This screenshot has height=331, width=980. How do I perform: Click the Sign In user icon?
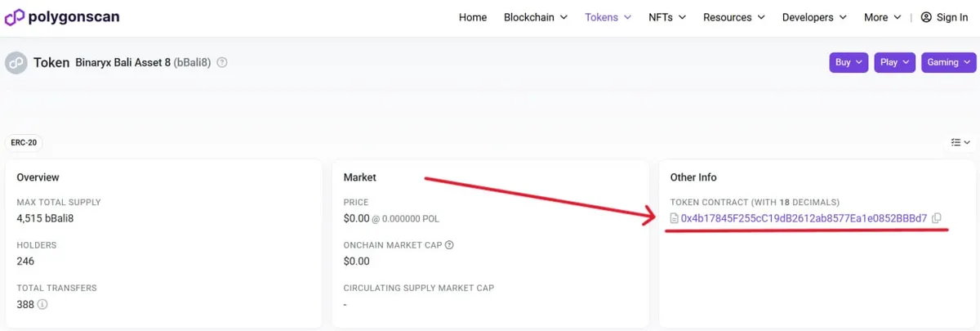point(926,17)
